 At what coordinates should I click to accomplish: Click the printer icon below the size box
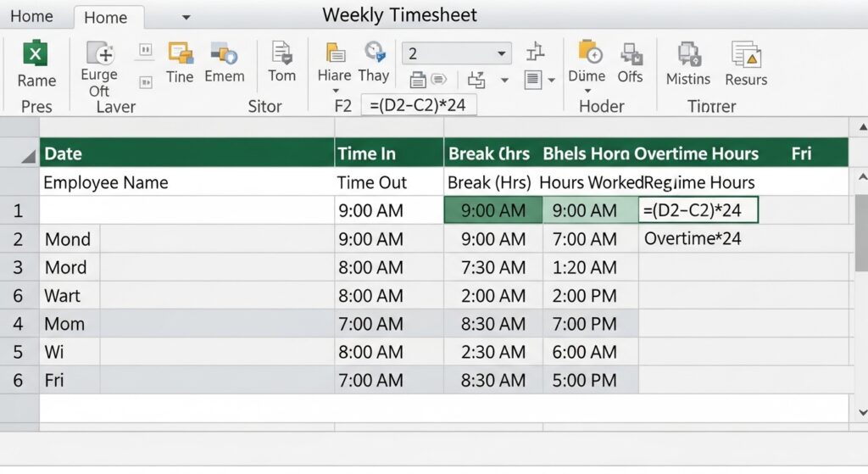point(418,81)
